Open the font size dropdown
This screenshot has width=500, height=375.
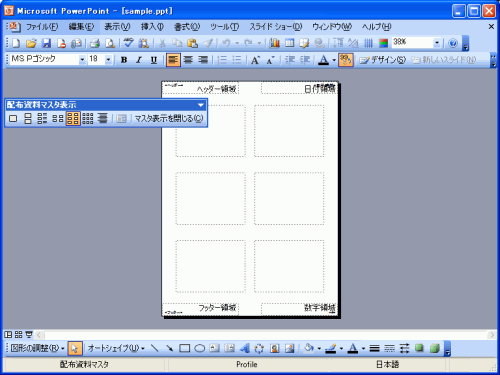tap(108, 60)
